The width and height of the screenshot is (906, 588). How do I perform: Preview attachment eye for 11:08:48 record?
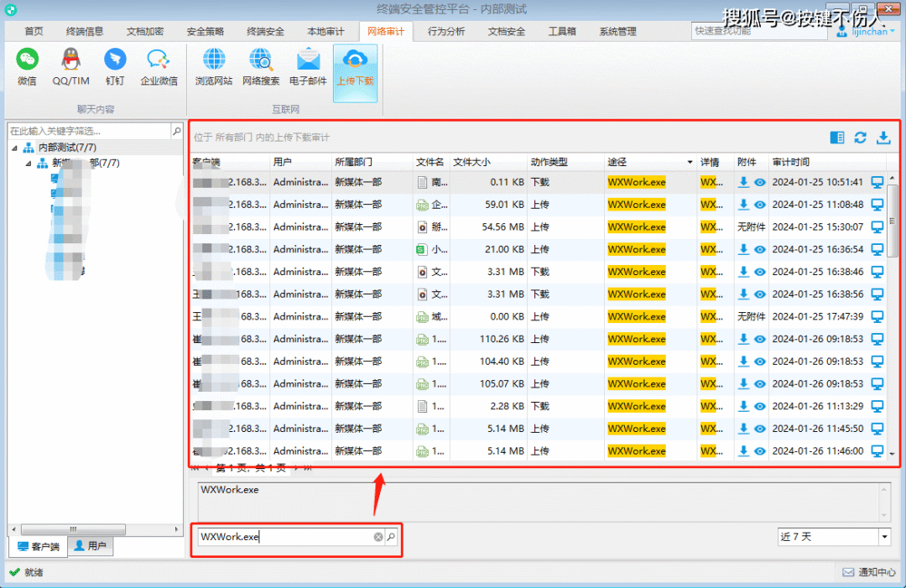click(x=760, y=205)
